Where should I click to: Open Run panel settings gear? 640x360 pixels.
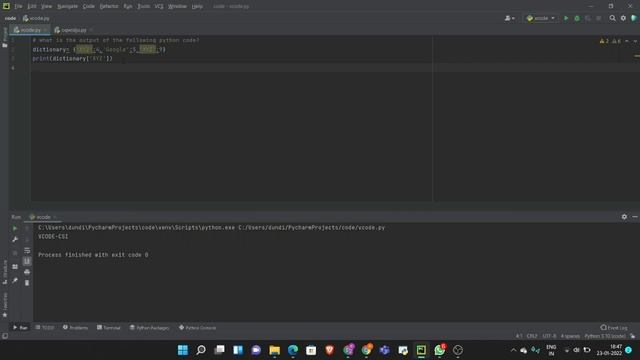pyautogui.click(x=624, y=217)
